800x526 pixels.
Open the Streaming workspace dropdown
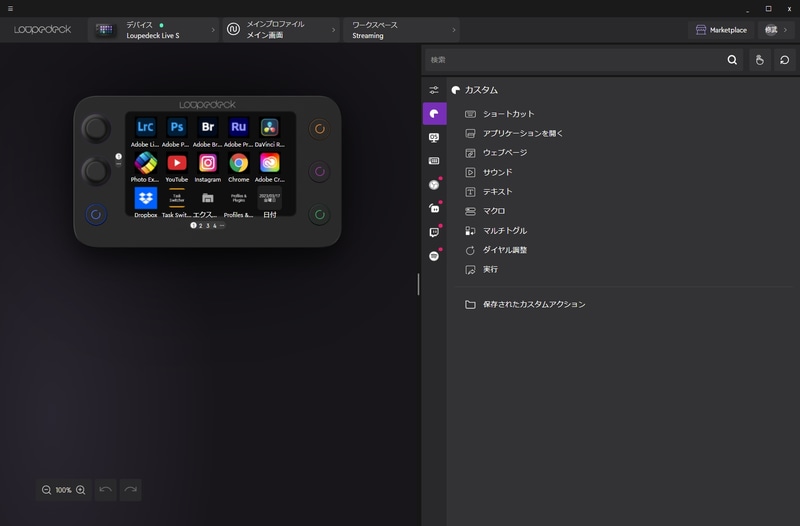coord(402,30)
